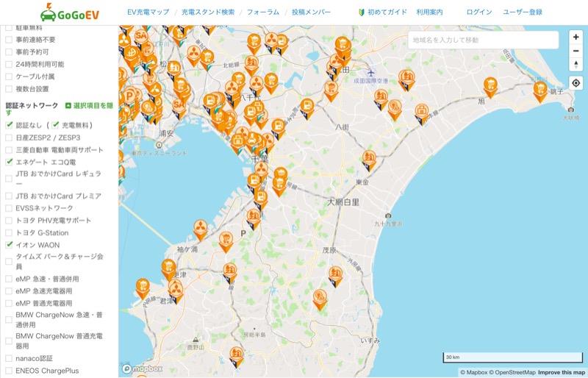Select the Mitsubishi dealer marker near 君津
The width and height of the screenshot is (588, 378).
coord(176,291)
